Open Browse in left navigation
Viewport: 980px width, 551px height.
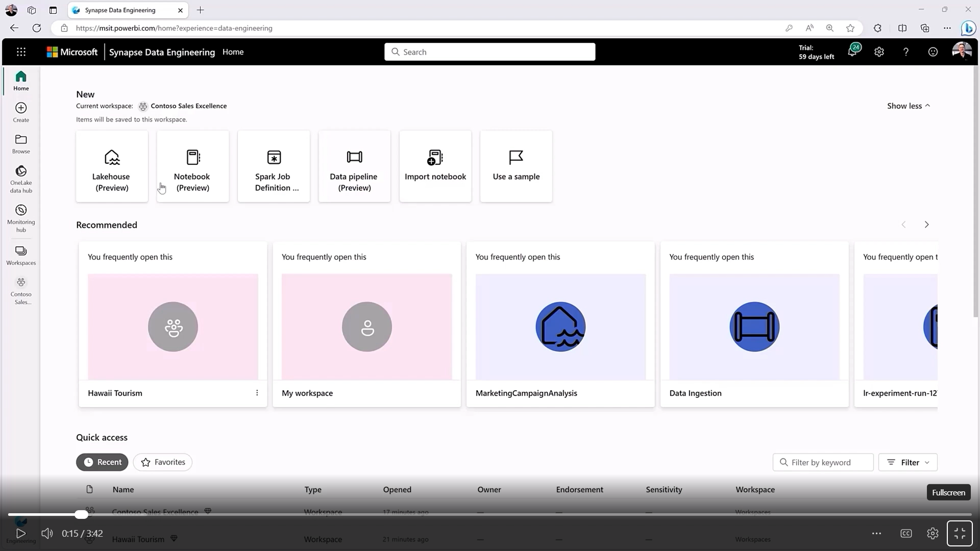tap(21, 144)
